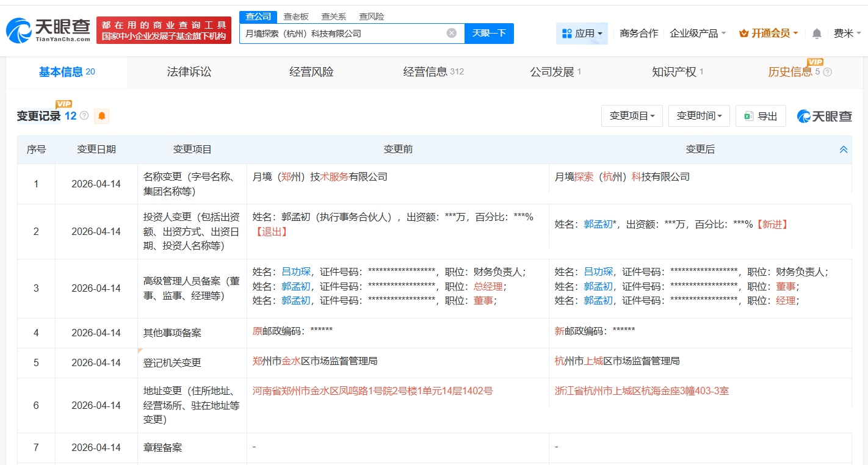Image resolution: width=868 pixels, height=465 pixels.
Task: Click 月境（郑州）技术服务有限公司 cell
Action: click(x=320, y=177)
